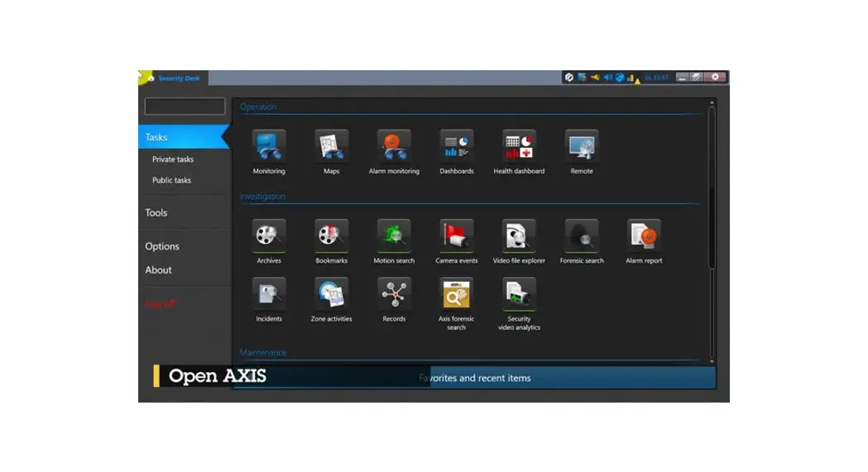
Task: Open the Tools section
Action: click(156, 212)
